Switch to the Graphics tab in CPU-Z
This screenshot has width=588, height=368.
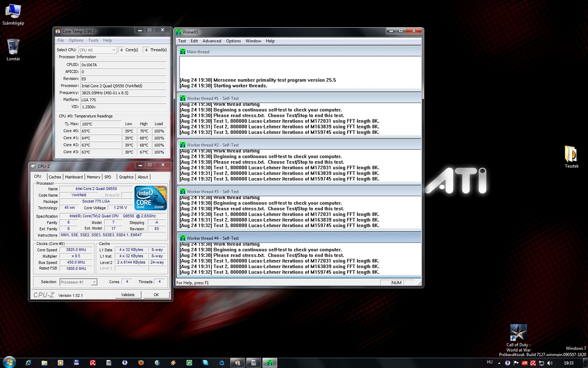[x=126, y=177]
